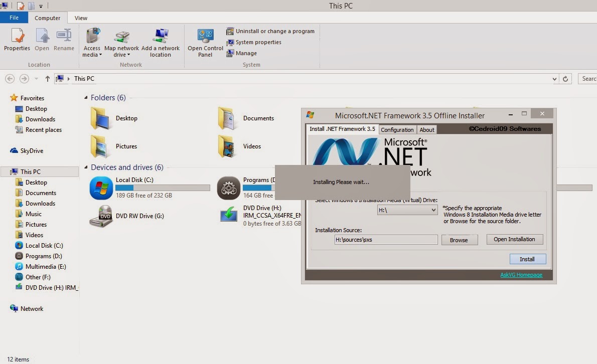Viewport: 597px width, 364px height.
Task: Click the Local Disk (C:) usage bar
Action: (x=163, y=188)
